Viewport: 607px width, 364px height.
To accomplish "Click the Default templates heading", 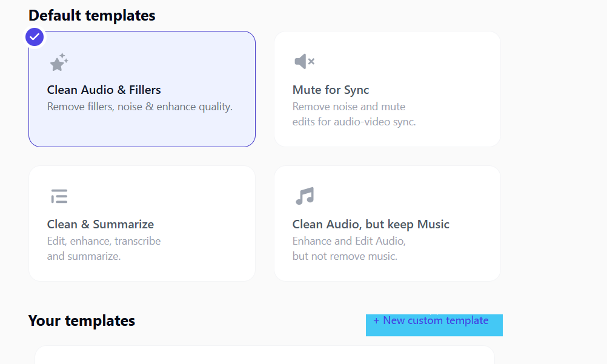I will (x=91, y=16).
